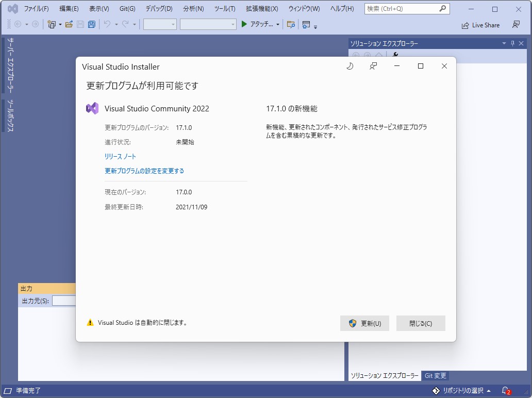Switch to the Git 変更 tab

(x=436, y=376)
